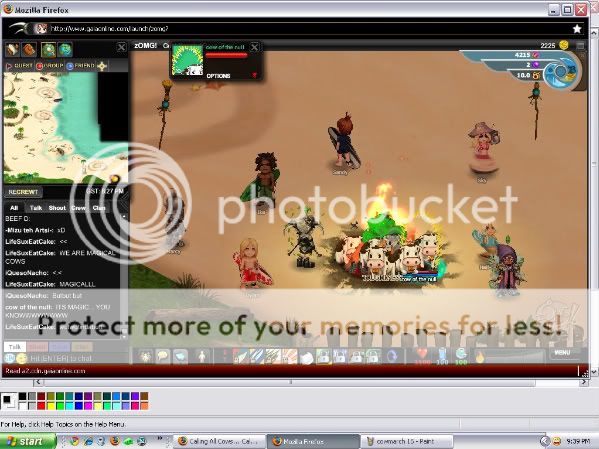The height and width of the screenshot is (449, 599).
Task: Pick the bright green swatch in Paint
Action: 60,405
